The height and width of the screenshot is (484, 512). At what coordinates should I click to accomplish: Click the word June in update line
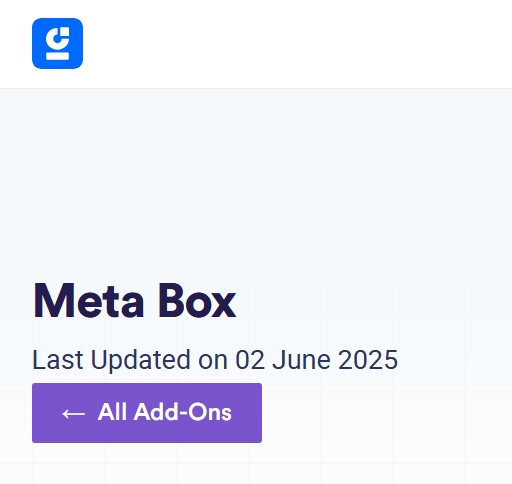(303, 360)
